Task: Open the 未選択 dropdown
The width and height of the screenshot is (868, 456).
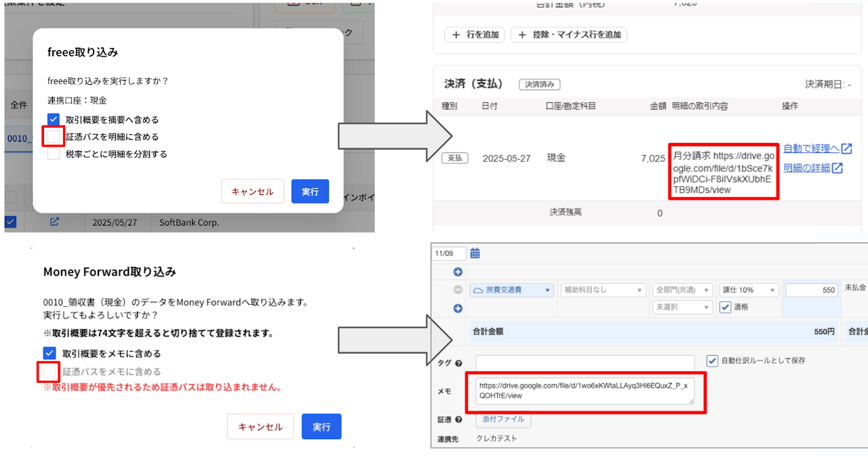Action: coord(682,307)
